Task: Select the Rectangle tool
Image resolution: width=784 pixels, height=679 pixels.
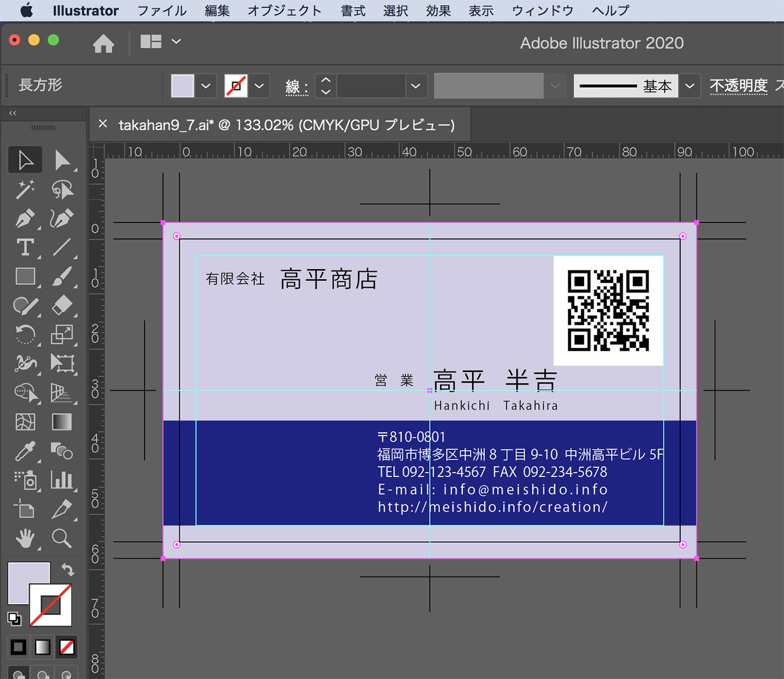Action: [x=25, y=276]
